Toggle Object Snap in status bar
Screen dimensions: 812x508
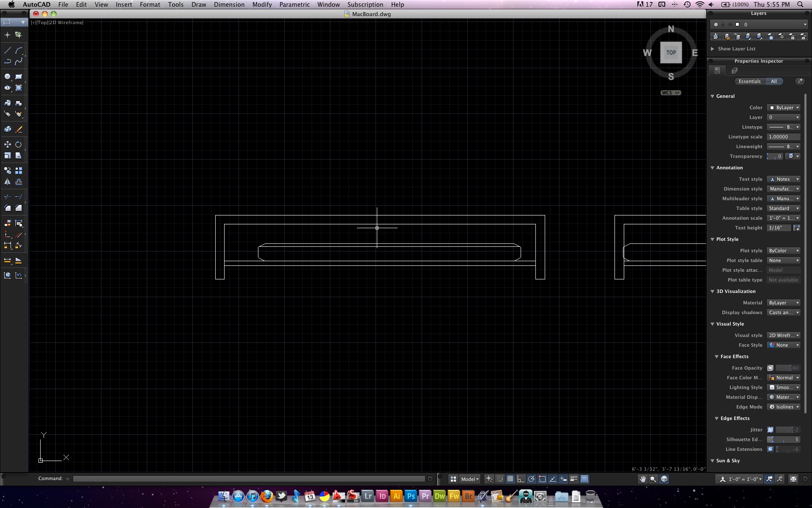(542, 479)
